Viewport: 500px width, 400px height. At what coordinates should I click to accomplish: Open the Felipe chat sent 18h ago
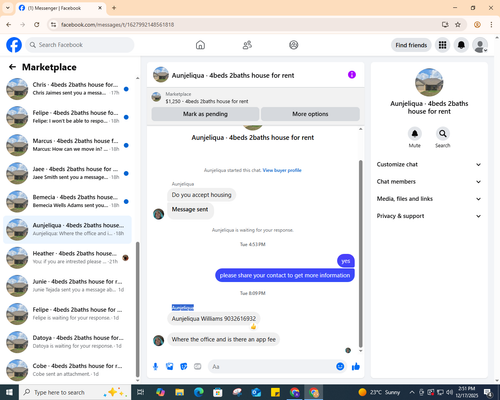coord(68,117)
